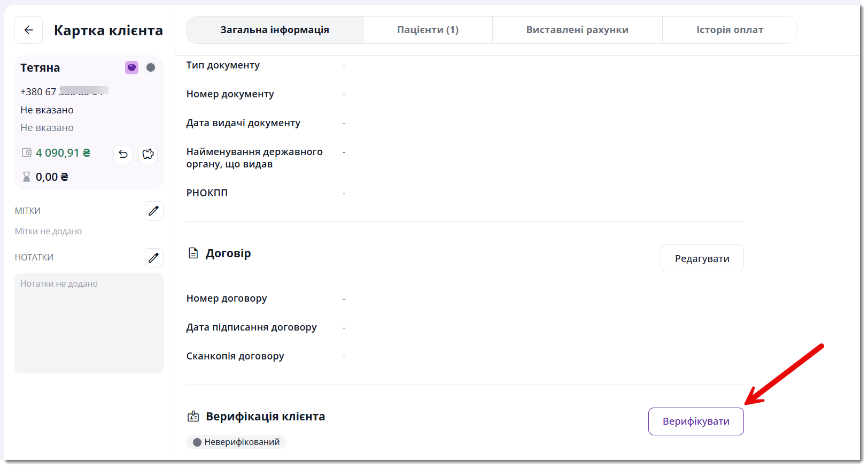Edit notes with the НОТАТКИ pencil icon
Image resolution: width=868 pixels, height=468 pixels.
[153, 258]
